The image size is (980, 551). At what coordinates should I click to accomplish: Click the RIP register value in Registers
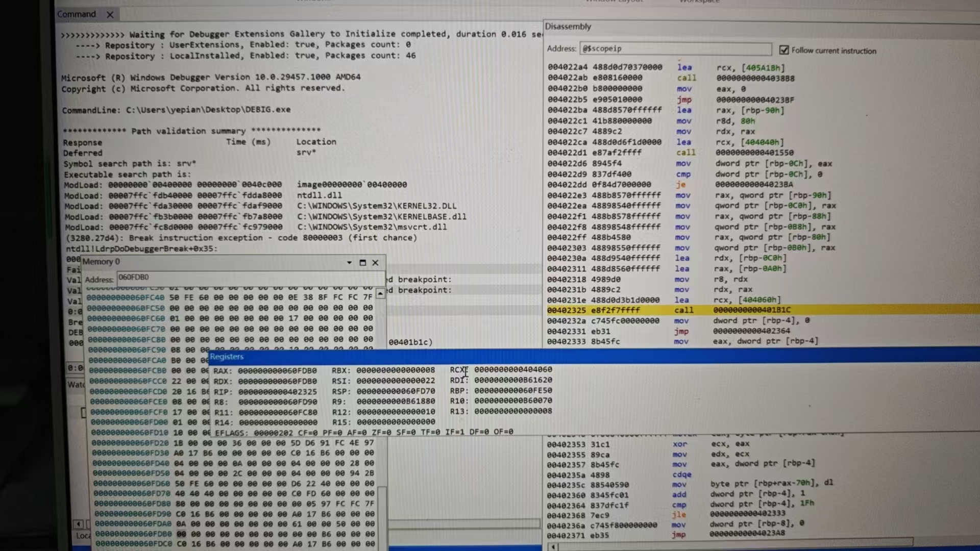tap(278, 392)
